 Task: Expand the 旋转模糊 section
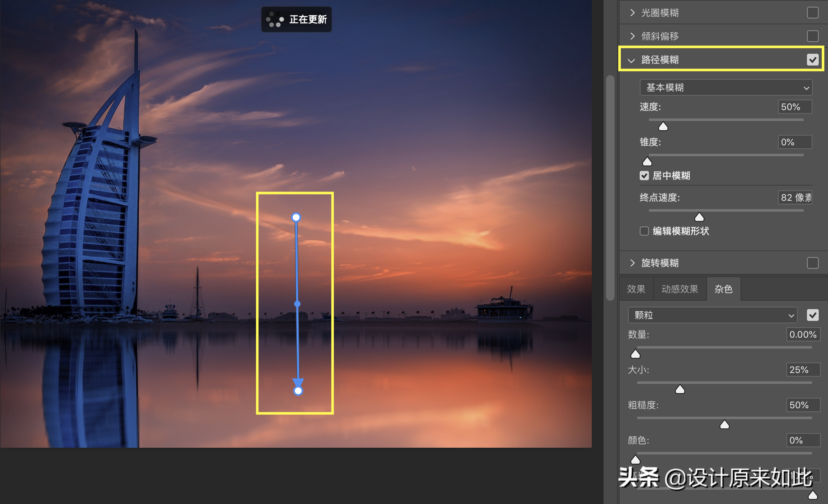click(x=632, y=263)
